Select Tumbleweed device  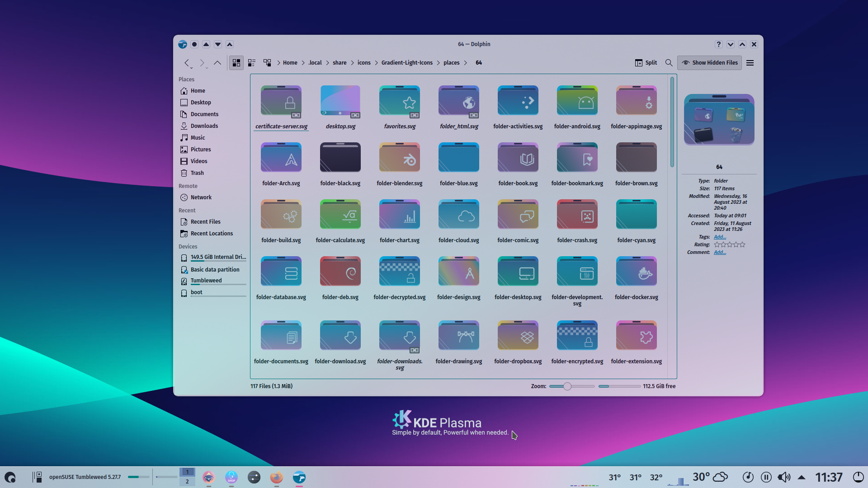[x=212, y=281]
